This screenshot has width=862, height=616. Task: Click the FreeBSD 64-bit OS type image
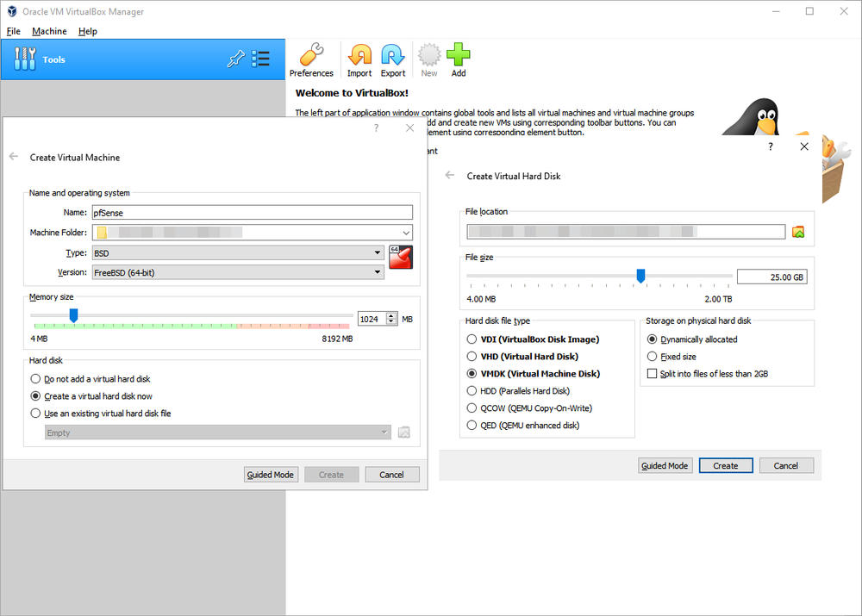(400, 258)
